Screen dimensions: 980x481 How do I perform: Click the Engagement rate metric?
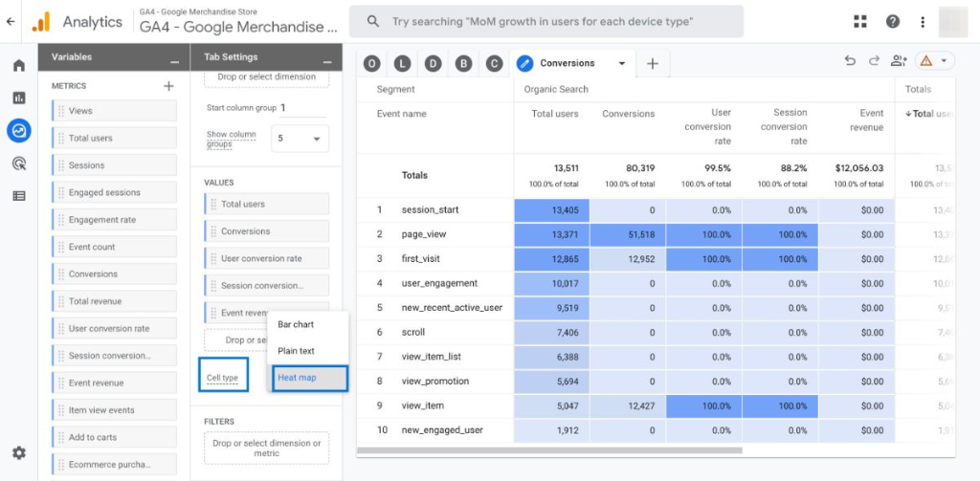[x=115, y=220]
